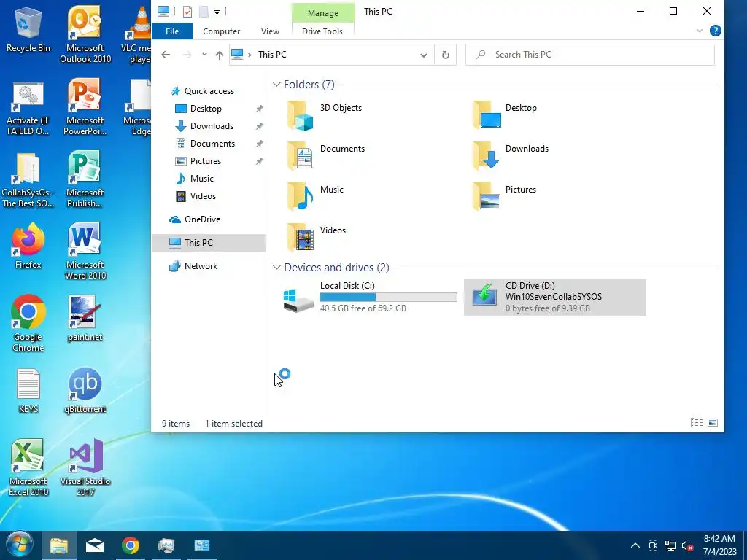Launch Microsoft Publisher desktop shortcut

(x=85, y=179)
